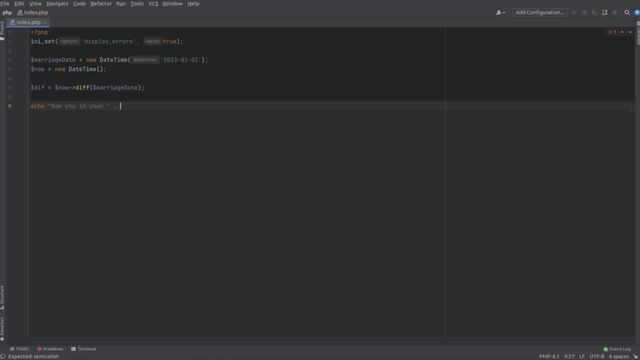The width and height of the screenshot is (640, 360).
Task: Click the $now variable on line 5
Action: [x=38, y=69]
